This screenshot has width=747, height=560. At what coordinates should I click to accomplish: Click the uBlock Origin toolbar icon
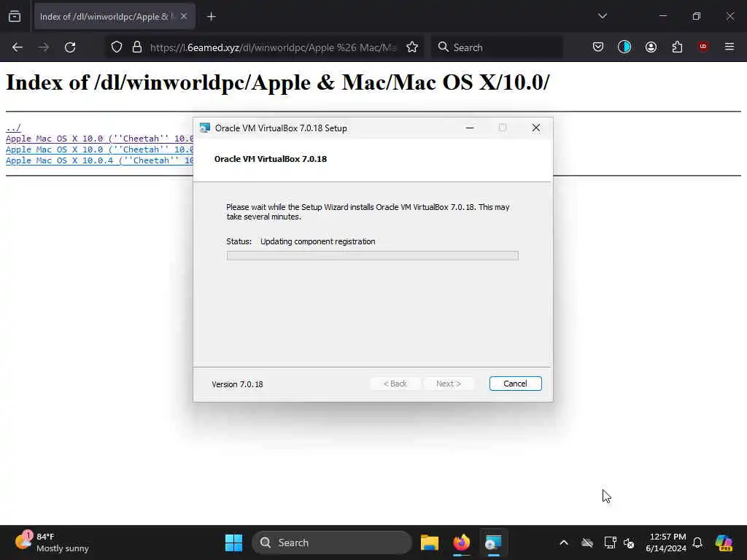(x=703, y=47)
